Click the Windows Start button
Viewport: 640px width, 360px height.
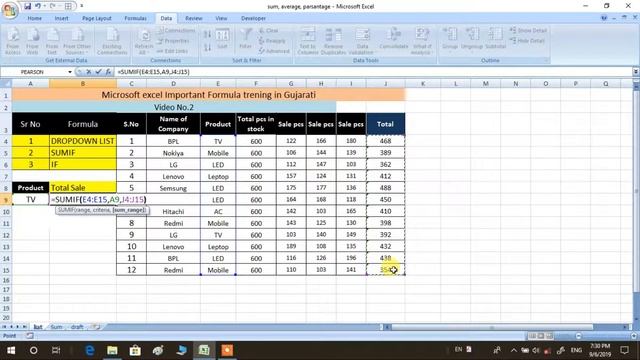pos(11,350)
